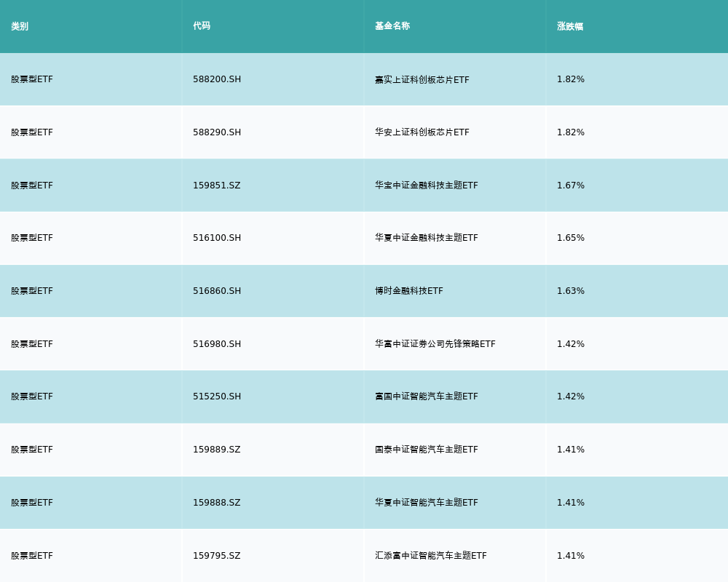
Task: Open 汇添富中证智能汽车主题ETF in last row
Action: (x=431, y=556)
